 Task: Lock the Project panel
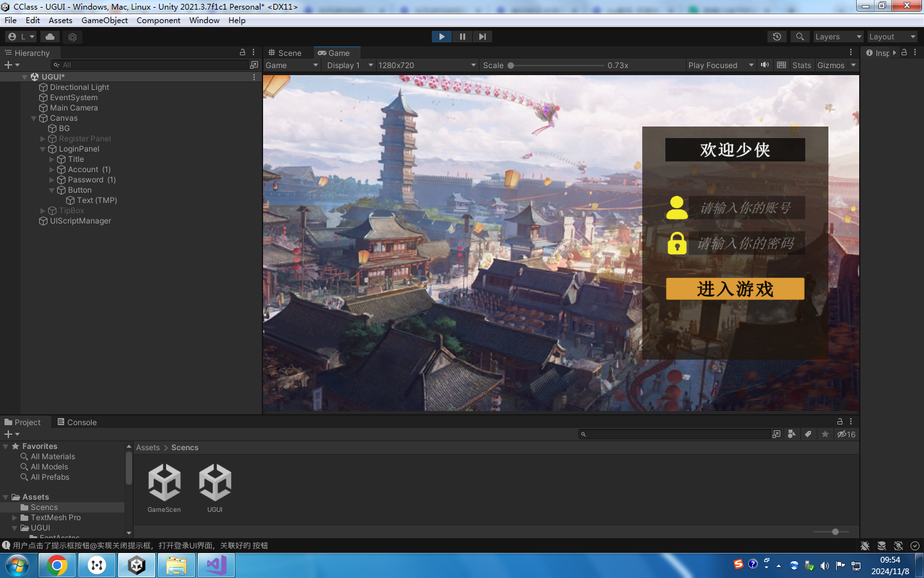[x=839, y=421]
